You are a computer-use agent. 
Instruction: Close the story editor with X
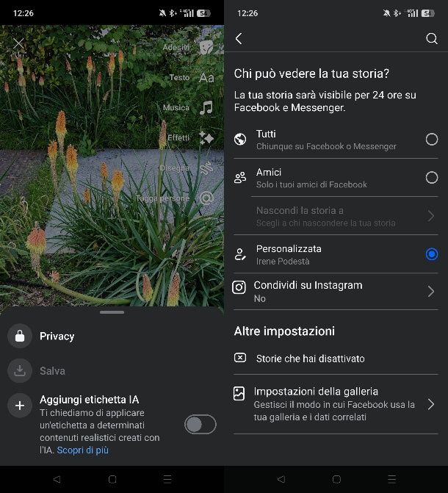click(x=19, y=44)
